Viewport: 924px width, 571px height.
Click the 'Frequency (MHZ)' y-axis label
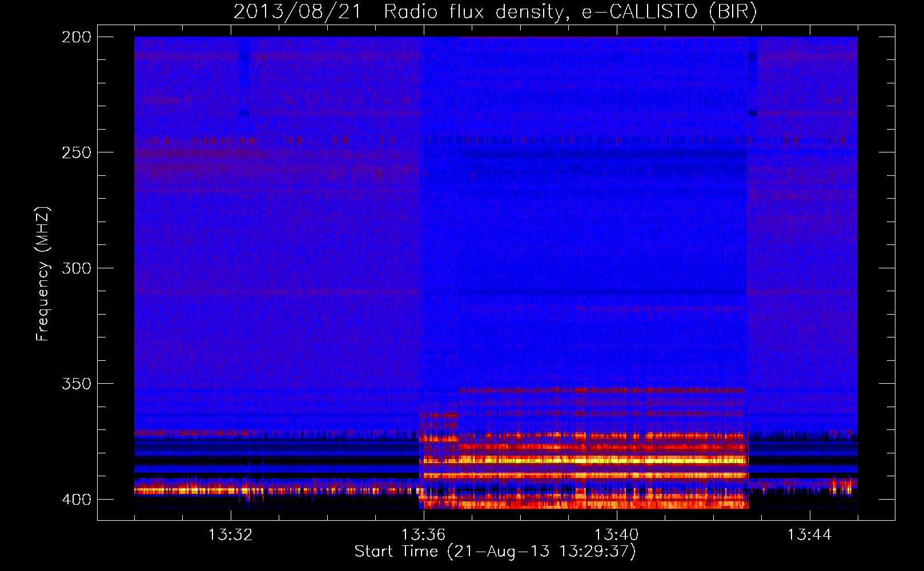tap(43, 274)
